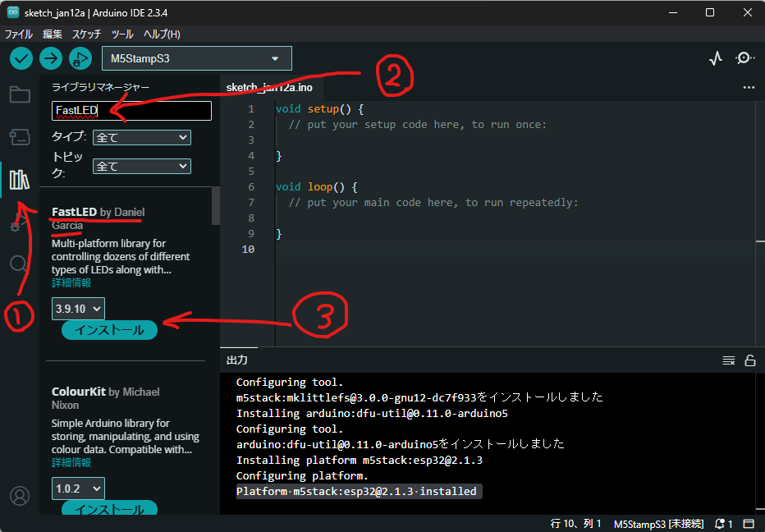Screen dimensions: 765x532
Task: Minimize the Arduino IDE window
Action: pyautogui.click(x=673, y=12)
